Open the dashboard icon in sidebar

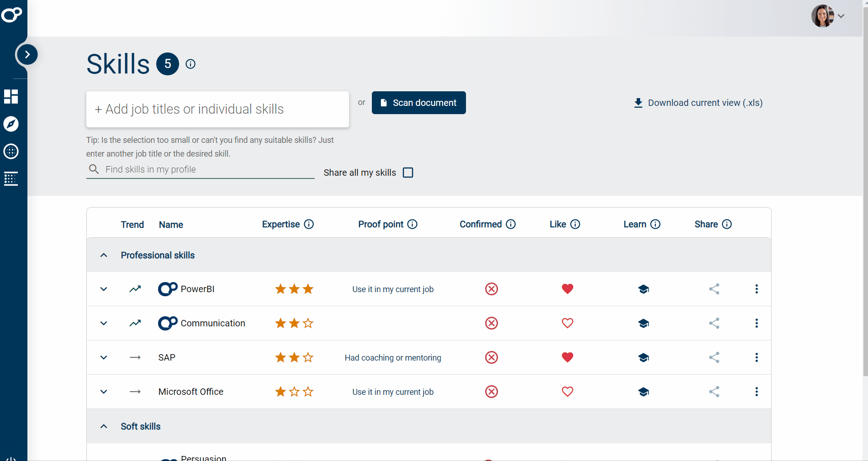click(x=11, y=97)
